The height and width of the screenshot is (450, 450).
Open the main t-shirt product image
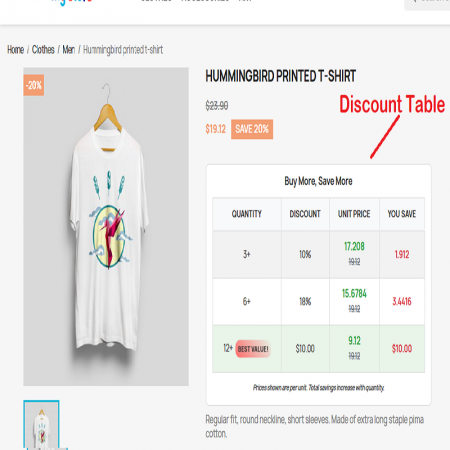click(106, 227)
